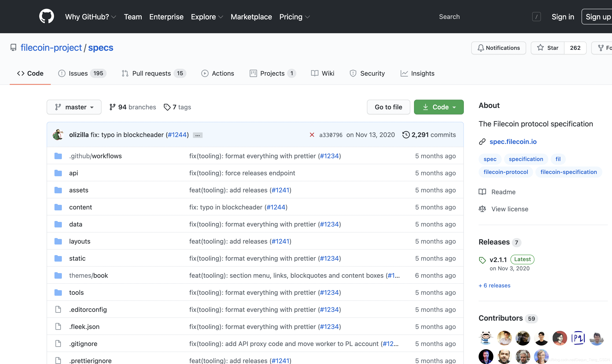Click Enterprise in top navigation
Viewport: 612px width, 364px height.
click(166, 17)
